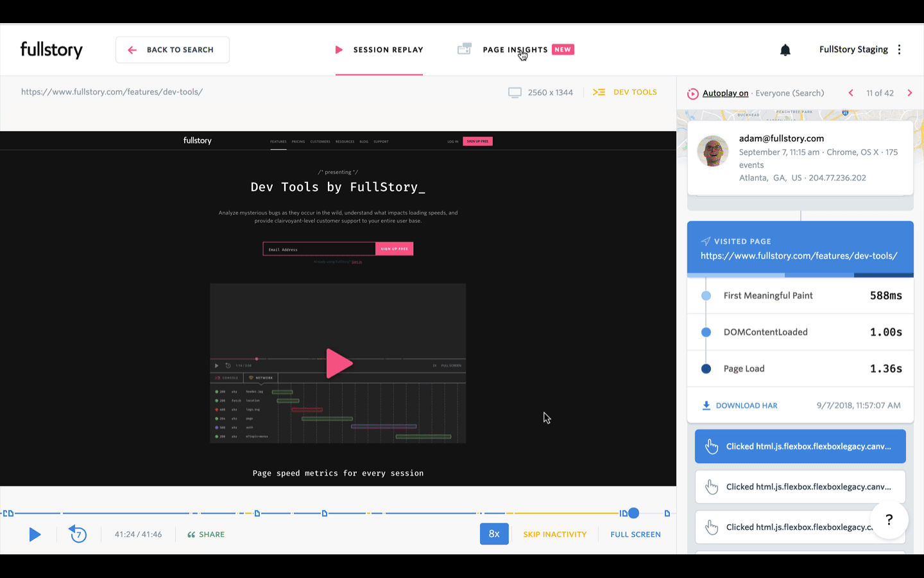Go back via Back to Search button
The height and width of the screenshot is (578, 924).
(173, 49)
